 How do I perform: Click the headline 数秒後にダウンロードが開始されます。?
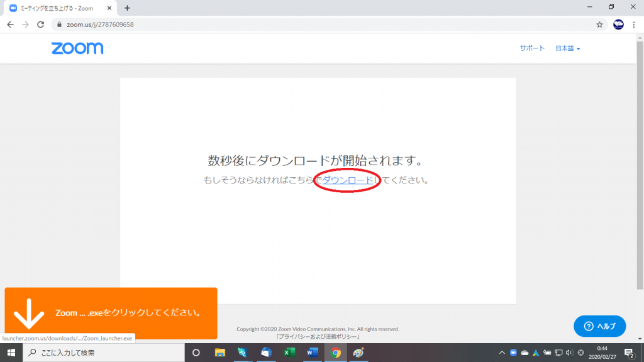tap(315, 160)
